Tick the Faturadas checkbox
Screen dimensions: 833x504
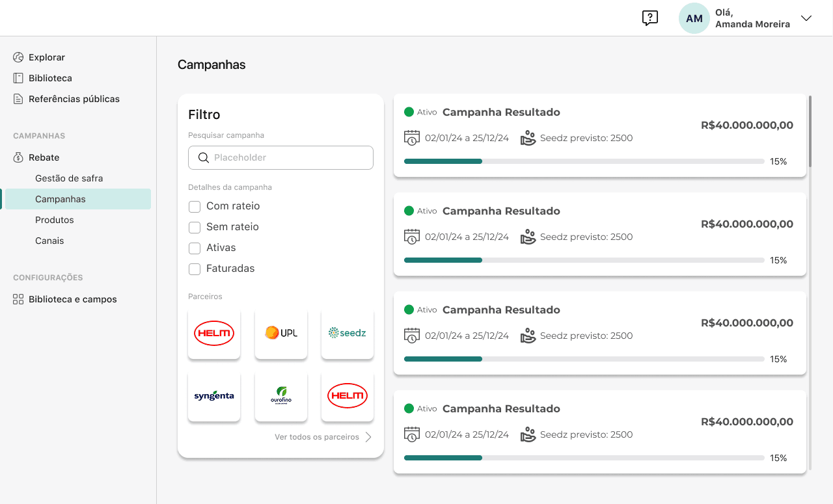[x=194, y=269]
